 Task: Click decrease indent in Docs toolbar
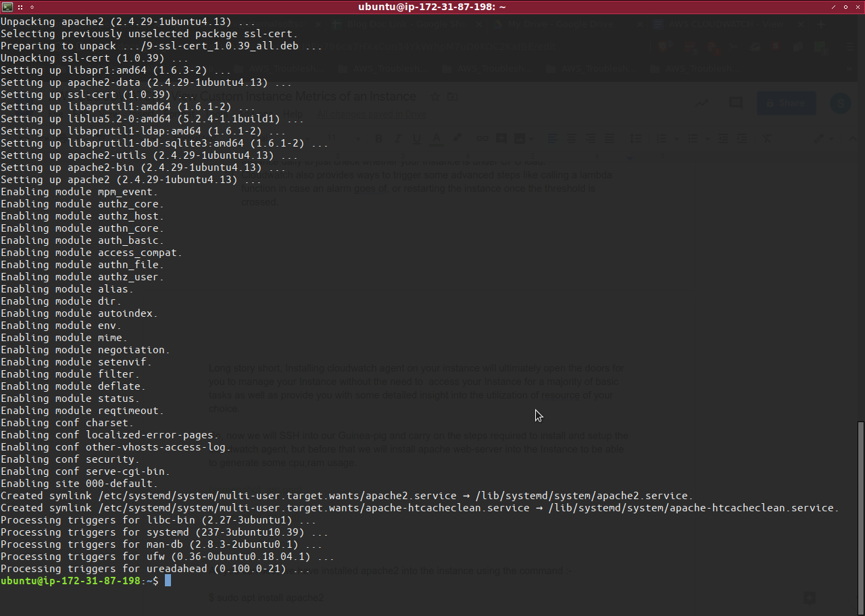[723, 138]
